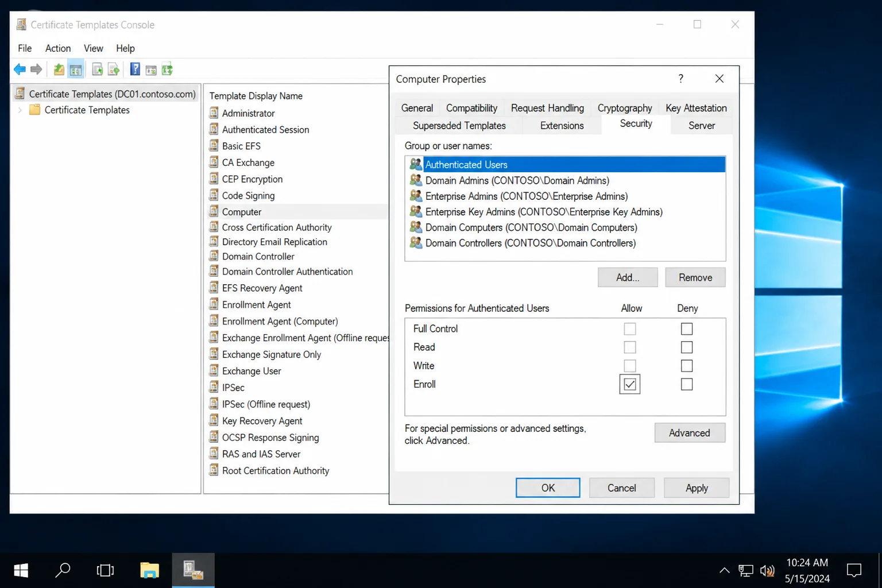Open the network status tray icon
Viewport: 882px width, 588px height.
pyautogui.click(x=746, y=570)
